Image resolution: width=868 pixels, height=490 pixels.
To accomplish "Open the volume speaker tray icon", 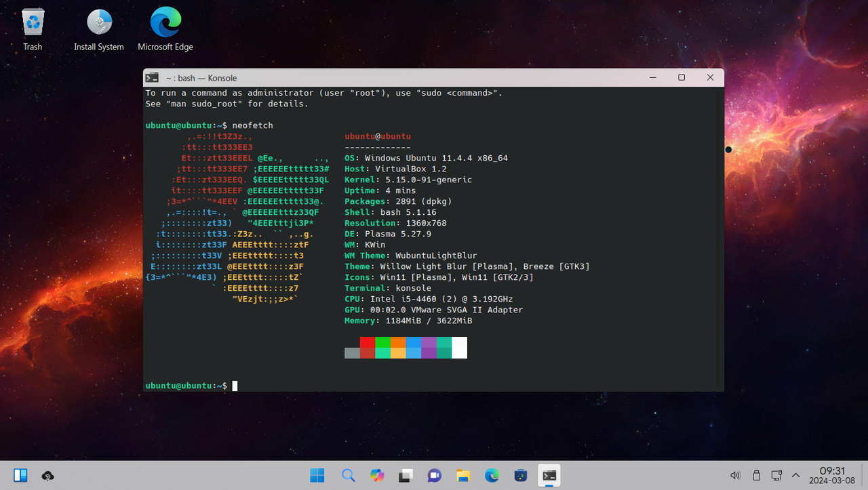I will pyautogui.click(x=735, y=476).
